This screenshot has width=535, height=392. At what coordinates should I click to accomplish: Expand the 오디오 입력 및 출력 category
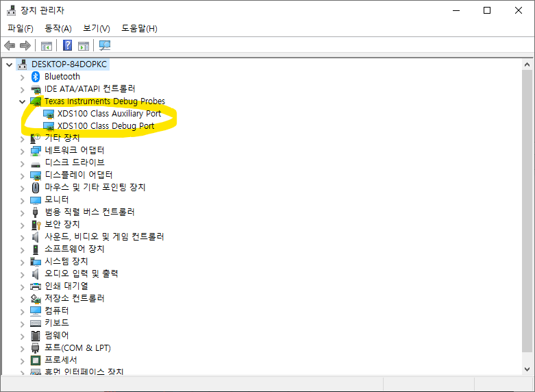tap(23, 274)
